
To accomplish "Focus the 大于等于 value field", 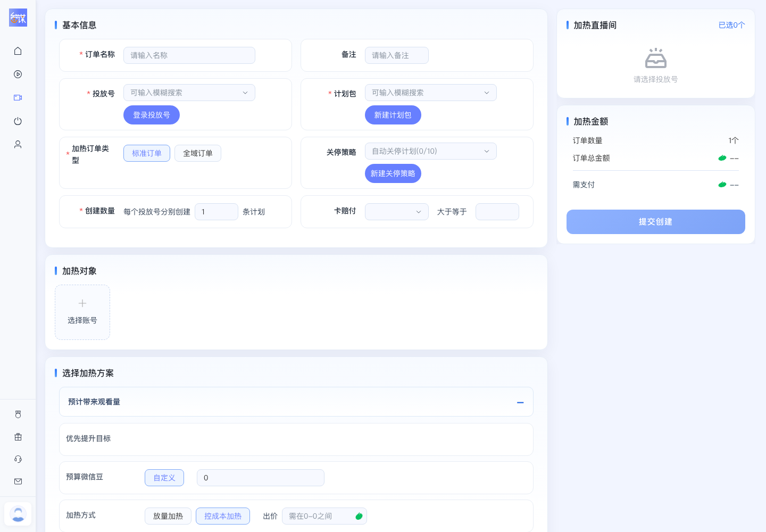I will [497, 212].
